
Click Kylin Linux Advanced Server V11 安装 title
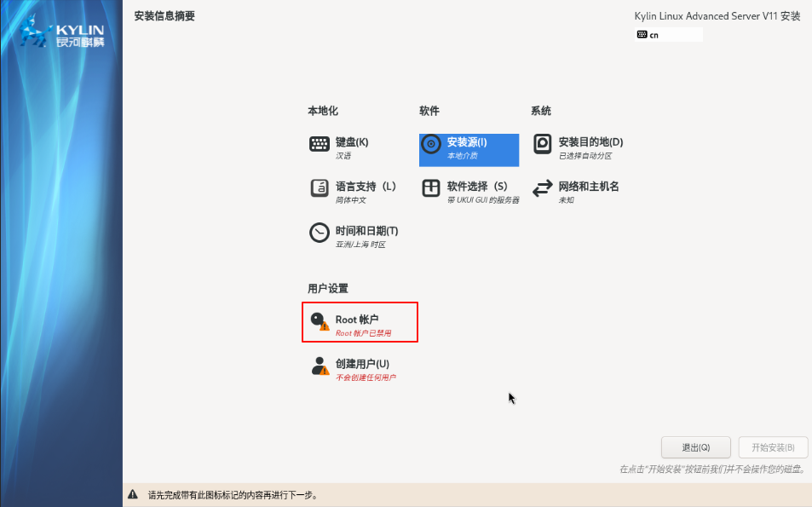(x=717, y=16)
